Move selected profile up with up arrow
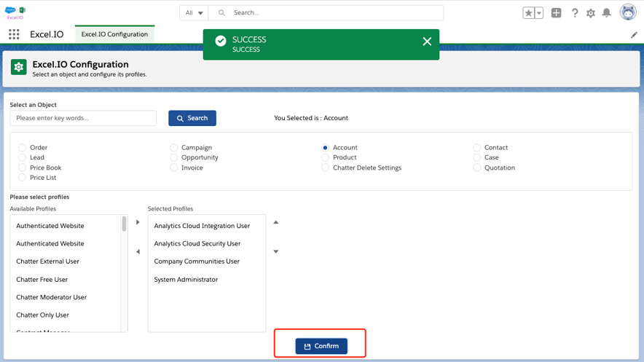 pos(276,222)
